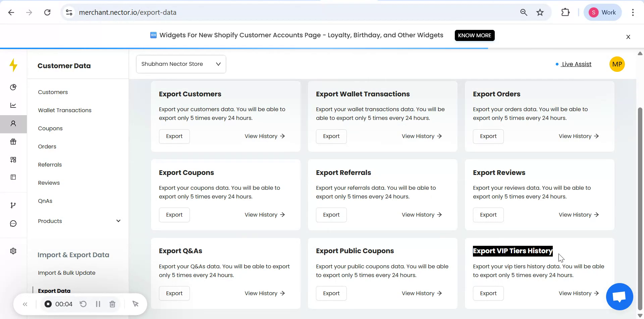Image resolution: width=644 pixels, height=319 pixels.
Task: Open the gift rewards sidebar icon
Action: tap(13, 142)
